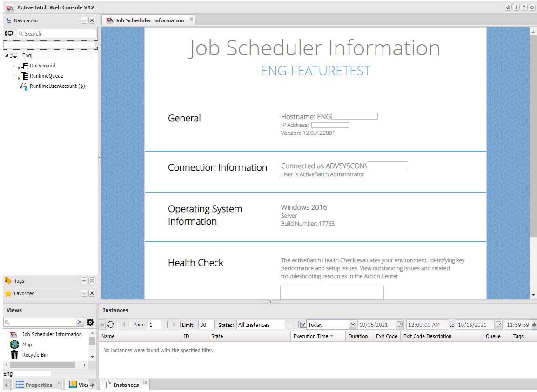Go to next page of instances

(x=174, y=325)
